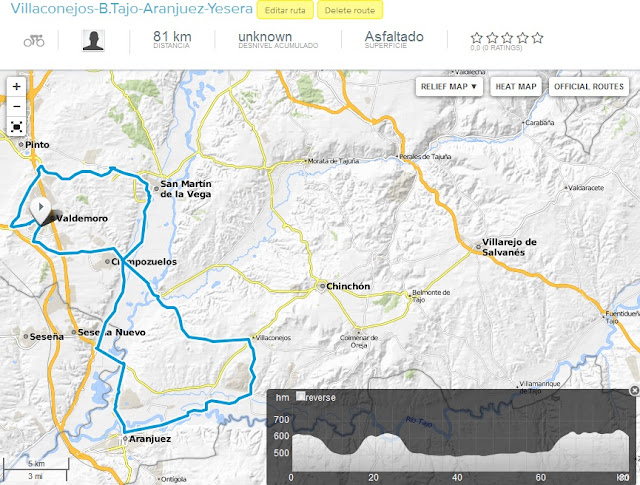640x485 pixels.
Task: Click the Ciempozuelos town label
Action: (x=144, y=262)
